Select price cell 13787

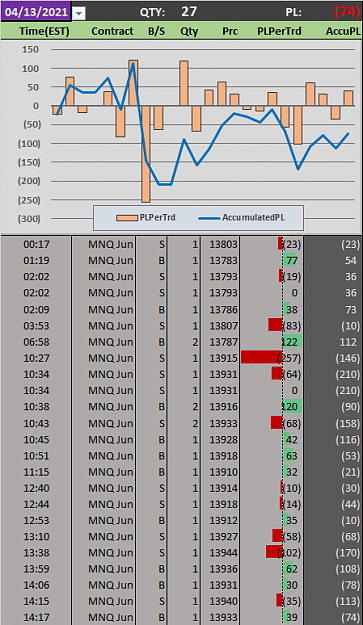point(220,342)
